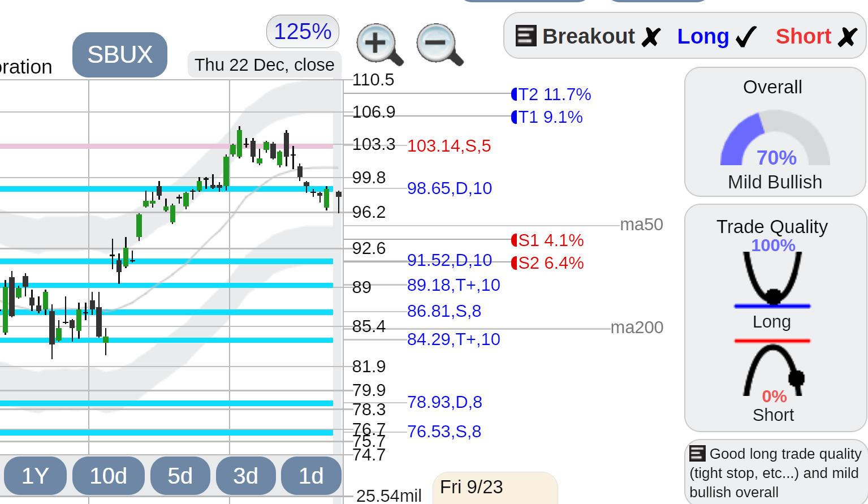Select the 1d timeframe button
This screenshot has width=868, height=504.
[311, 476]
